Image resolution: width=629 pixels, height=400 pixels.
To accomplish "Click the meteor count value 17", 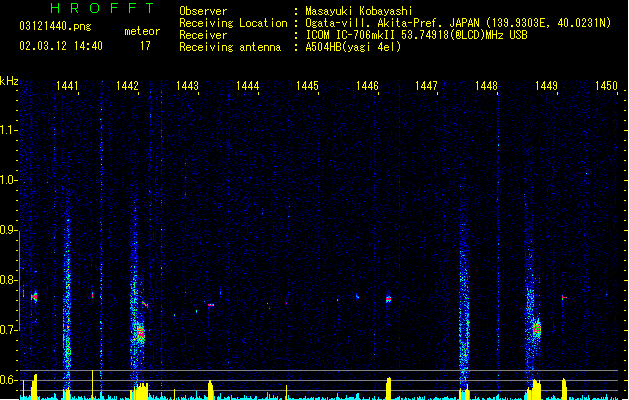I will point(145,46).
